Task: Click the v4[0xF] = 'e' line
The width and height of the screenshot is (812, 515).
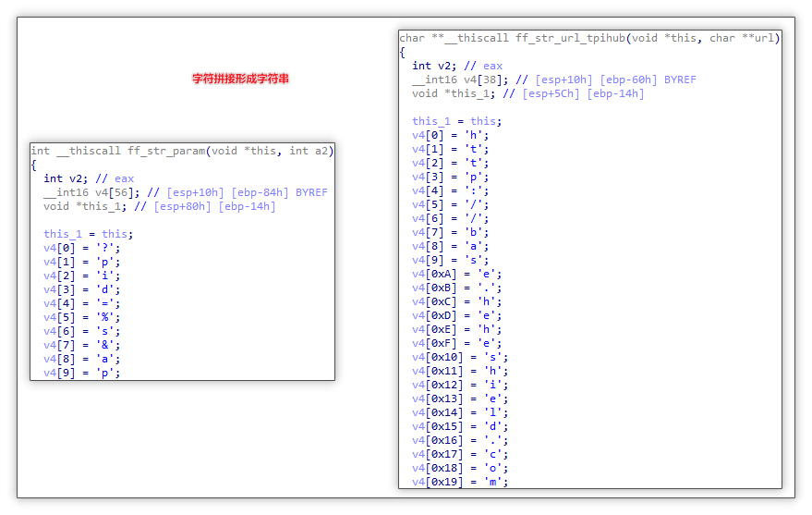Action: 456,343
